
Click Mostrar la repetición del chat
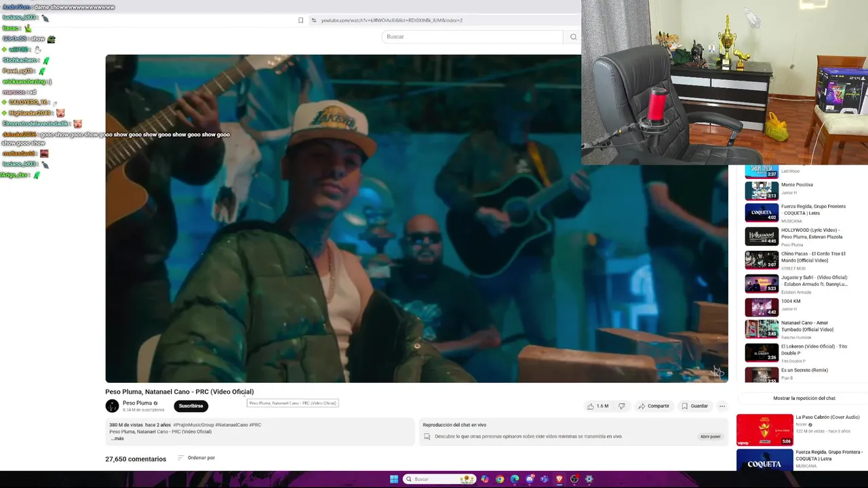(804, 399)
